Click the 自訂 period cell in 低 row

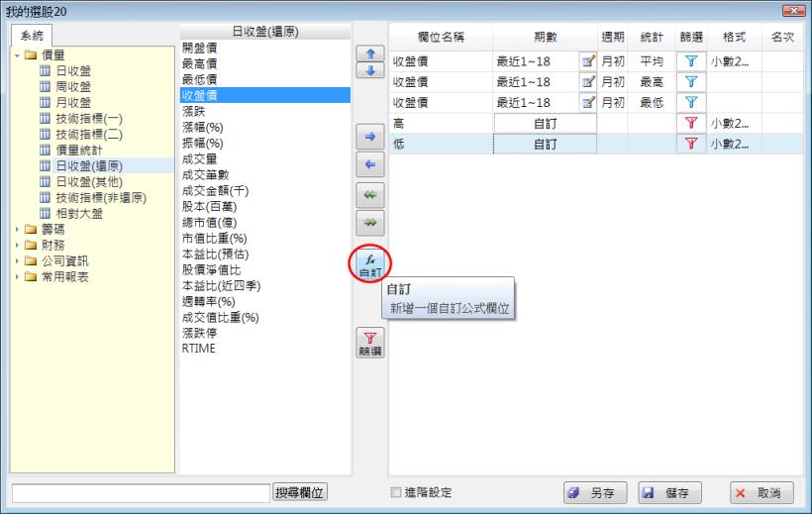[545, 144]
